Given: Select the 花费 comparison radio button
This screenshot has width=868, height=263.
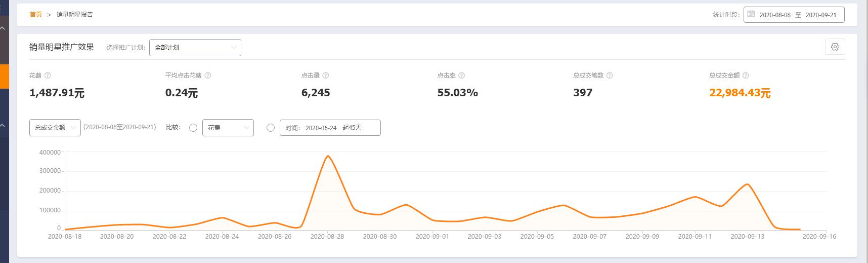Looking at the screenshot, I should (193, 128).
